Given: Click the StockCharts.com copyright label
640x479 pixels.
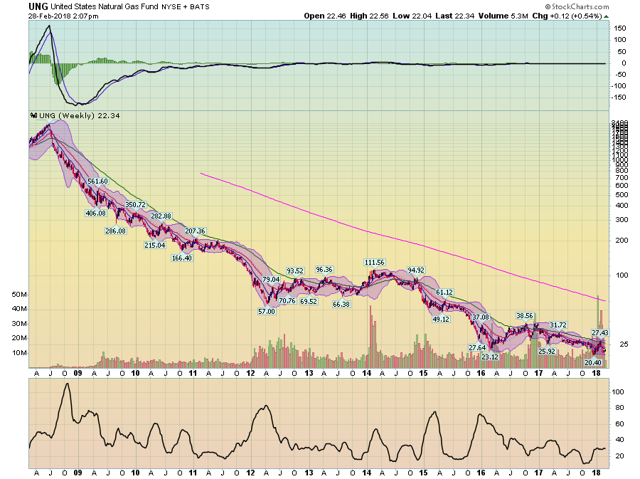Looking at the screenshot, I should click(x=577, y=7).
